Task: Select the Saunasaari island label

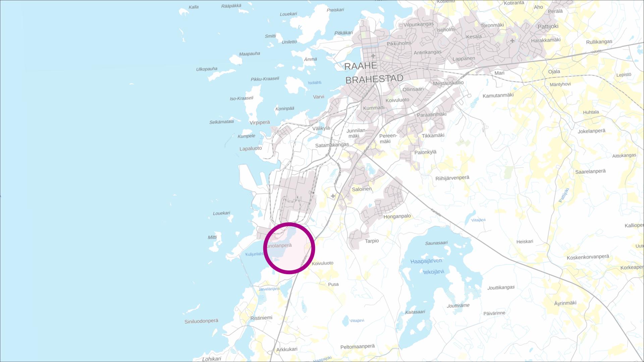Action: click(x=436, y=243)
